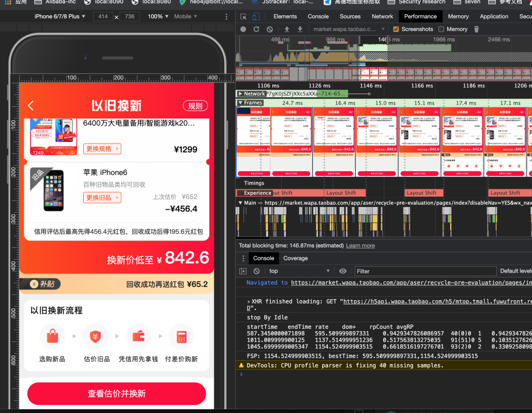Click the shopping bag 选购新品 icon

click(x=52, y=336)
